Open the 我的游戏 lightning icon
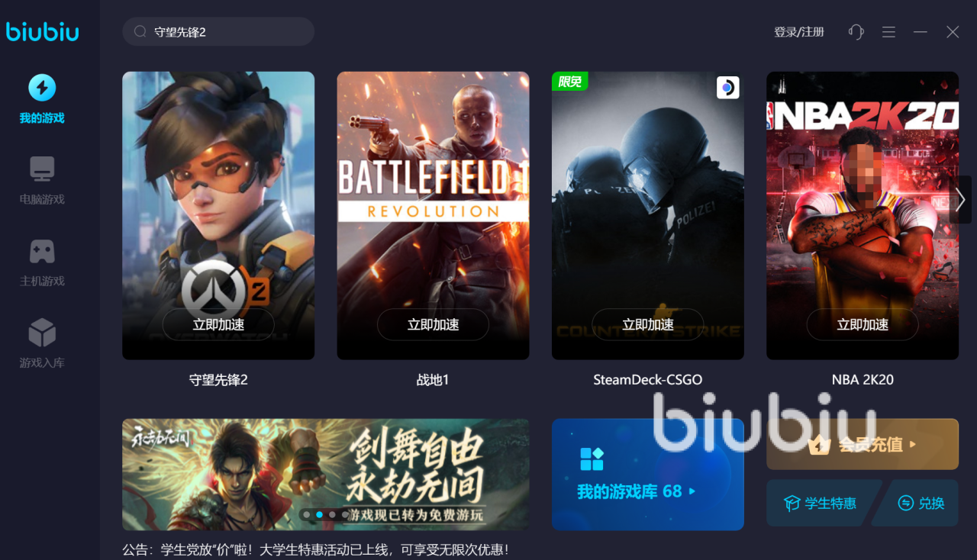The width and height of the screenshot is (977, 560). pyautogui.click(x=42, y=88)
